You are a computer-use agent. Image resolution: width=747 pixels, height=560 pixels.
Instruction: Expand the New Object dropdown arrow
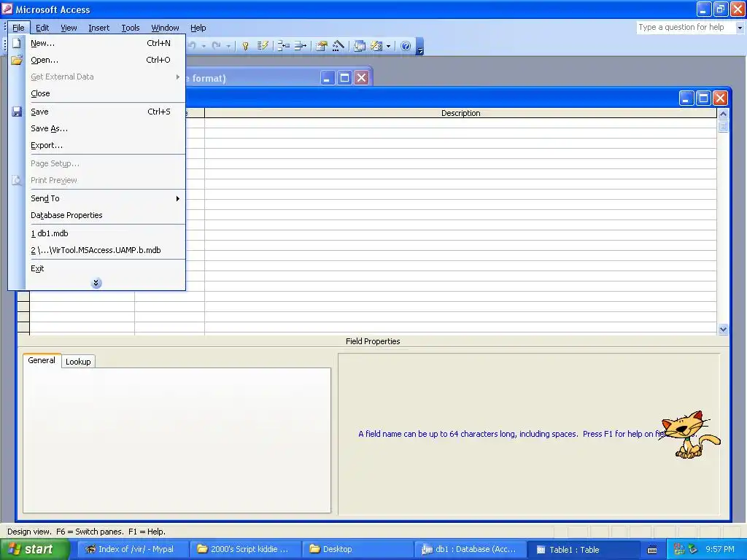coord(388,46)
